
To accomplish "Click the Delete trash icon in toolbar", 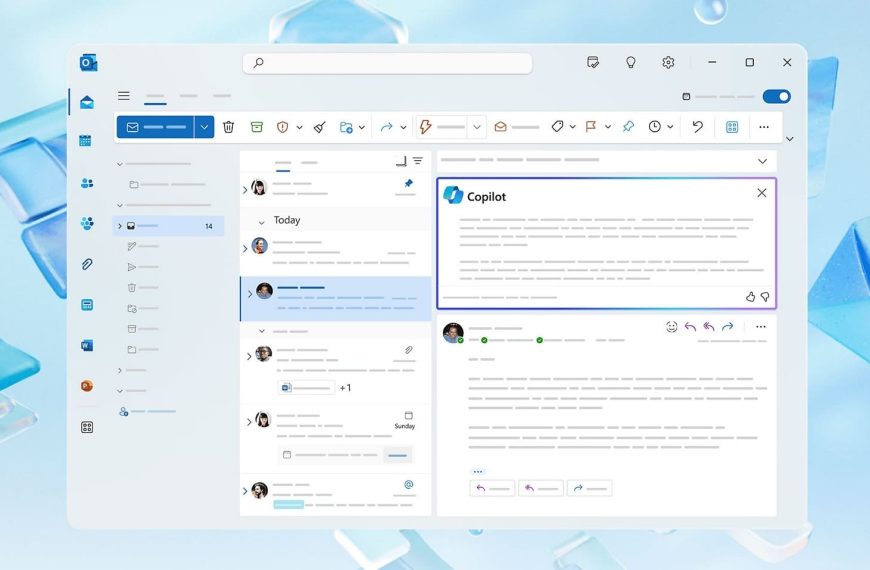I will pyautogui.click(x=229, y=127).
